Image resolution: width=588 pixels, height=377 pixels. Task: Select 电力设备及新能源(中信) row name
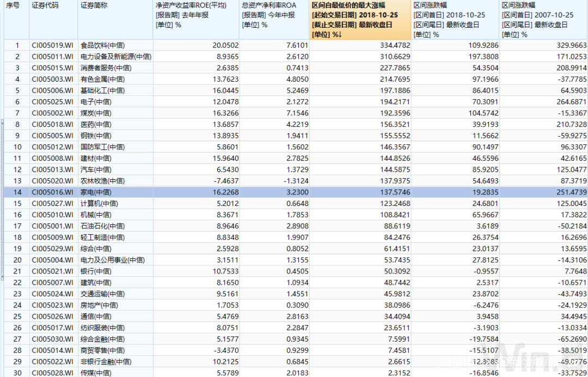point(116,57)
